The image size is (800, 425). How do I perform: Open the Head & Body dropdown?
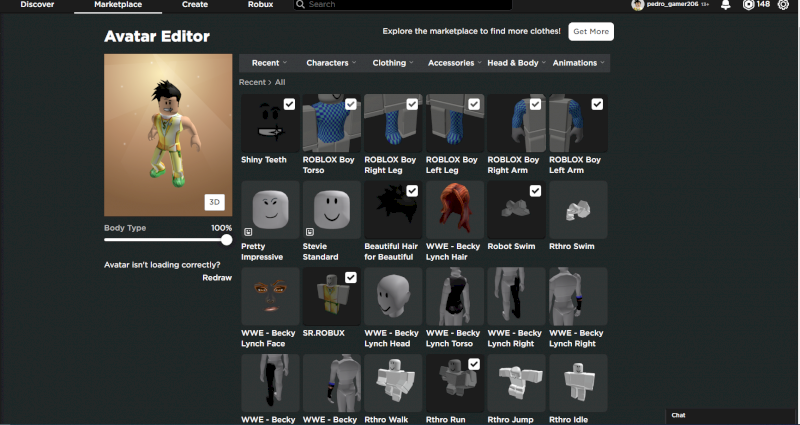(515, 63)
